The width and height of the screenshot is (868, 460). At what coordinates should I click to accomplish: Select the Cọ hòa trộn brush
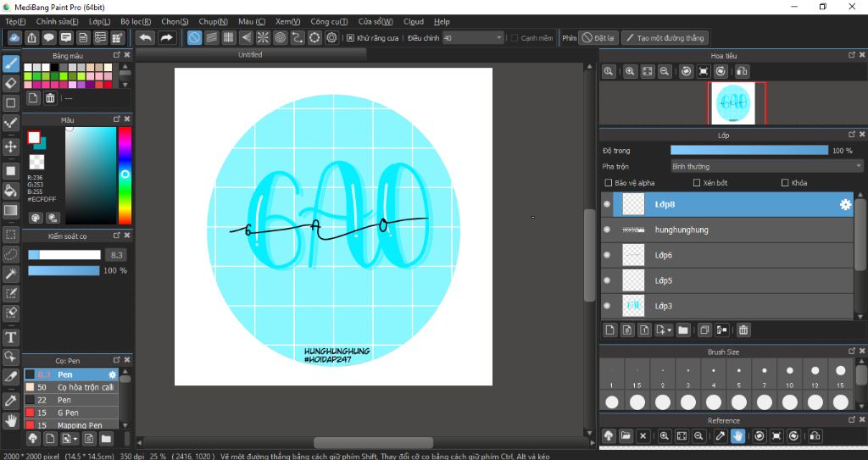click(x=71, y=387)
